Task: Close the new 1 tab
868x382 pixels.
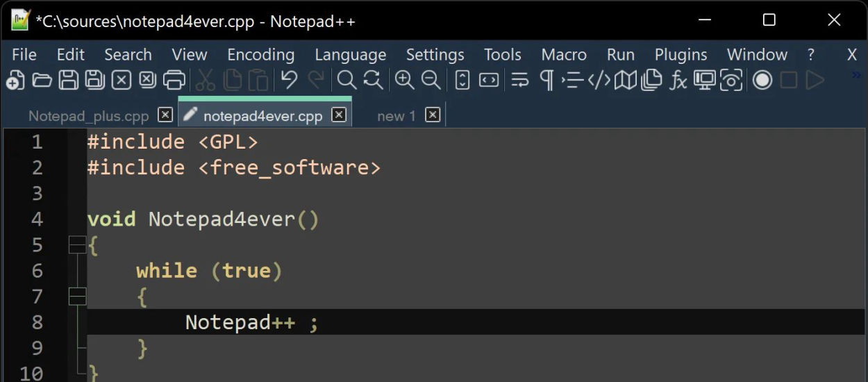Action: 433,115
